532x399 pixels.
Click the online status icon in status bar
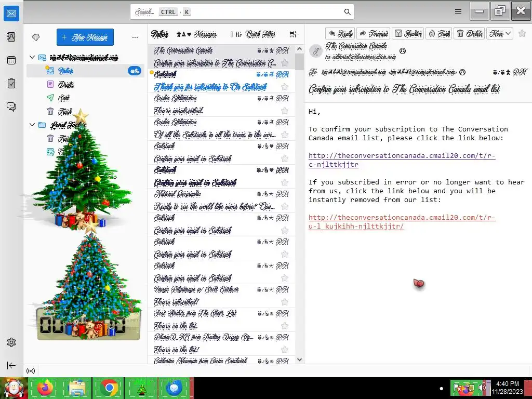pos(31,371)
